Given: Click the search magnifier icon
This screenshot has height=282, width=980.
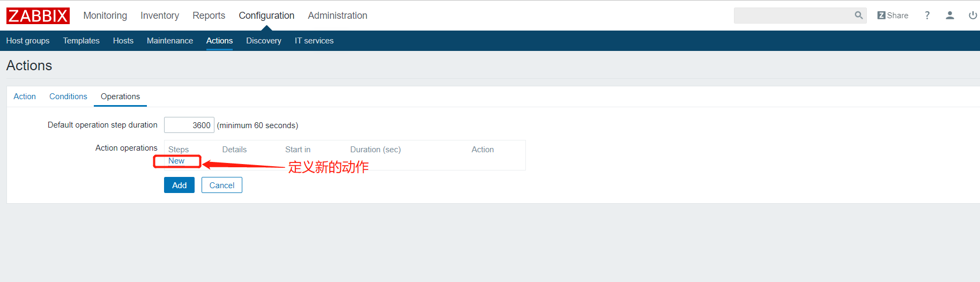Looking at the screenshot, I should click(x=858, y=16).
